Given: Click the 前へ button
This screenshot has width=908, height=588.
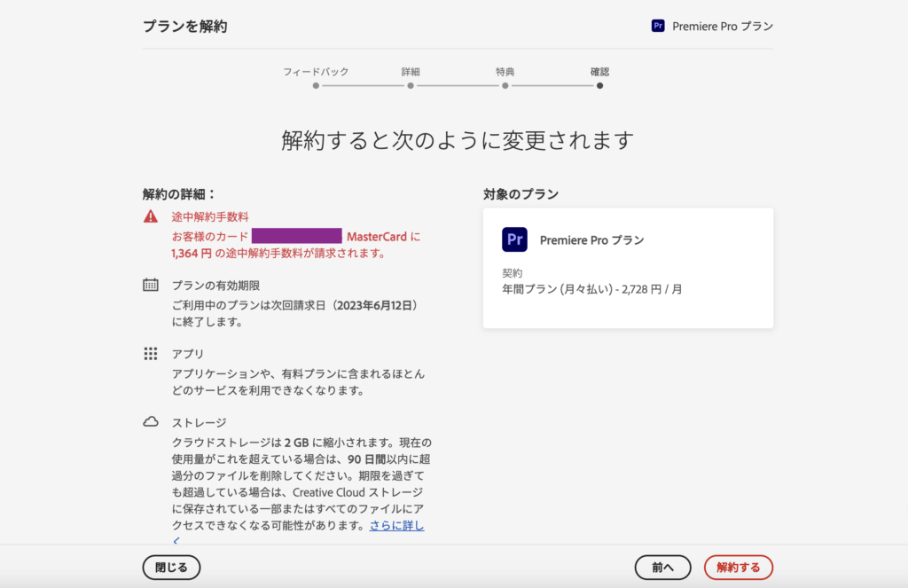Looking at the screenshot, I should (x=662, y=567).
